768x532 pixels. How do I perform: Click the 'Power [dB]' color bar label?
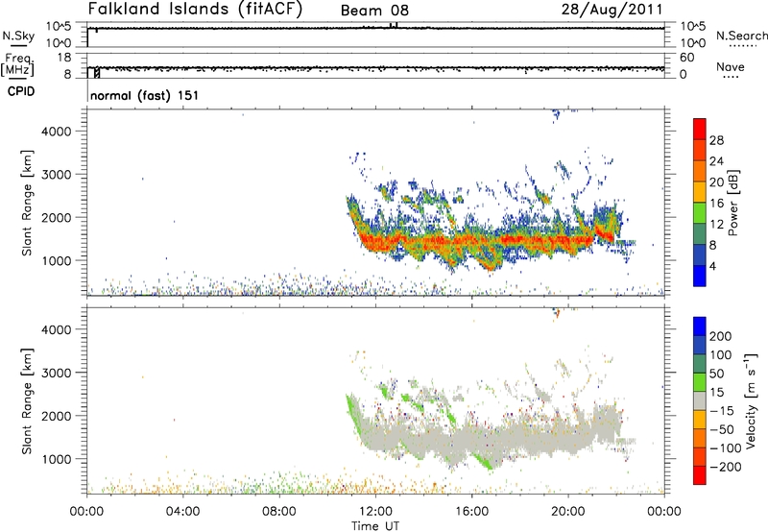pos(733,203)
